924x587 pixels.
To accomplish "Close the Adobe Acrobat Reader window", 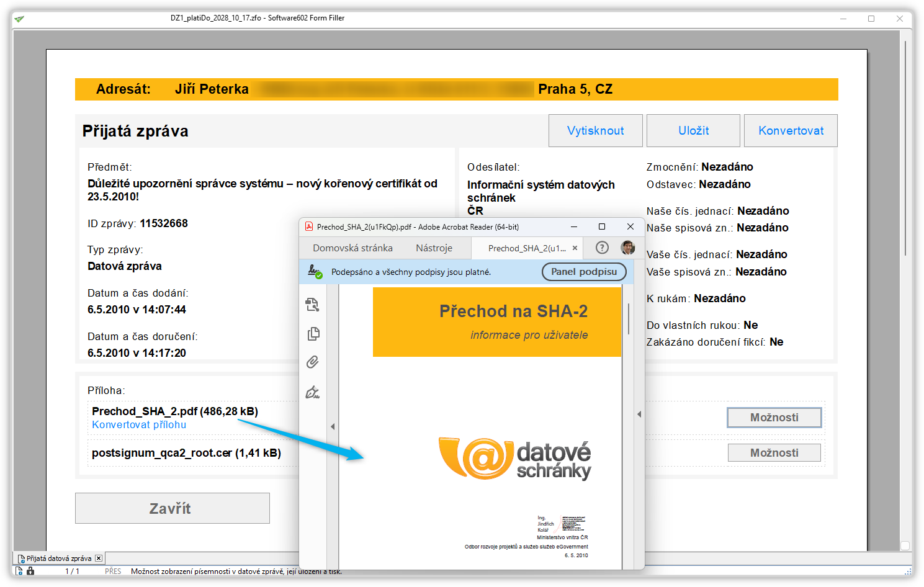I will click(630, 226).
